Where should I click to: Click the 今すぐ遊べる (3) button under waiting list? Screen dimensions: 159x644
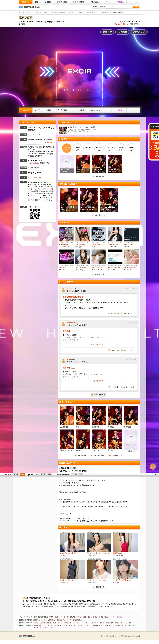pos(99,215)
